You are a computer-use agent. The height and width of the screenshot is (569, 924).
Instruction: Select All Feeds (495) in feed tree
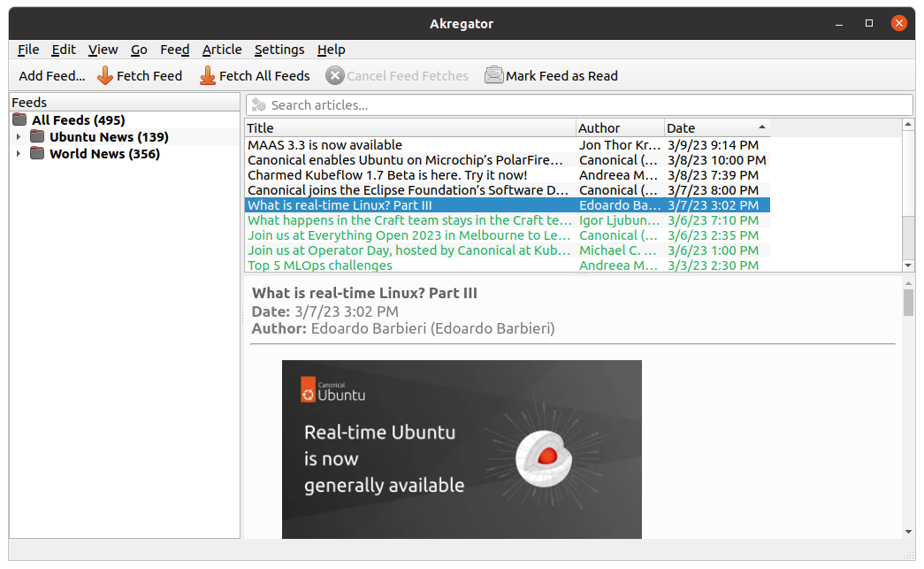click(79, 120)
